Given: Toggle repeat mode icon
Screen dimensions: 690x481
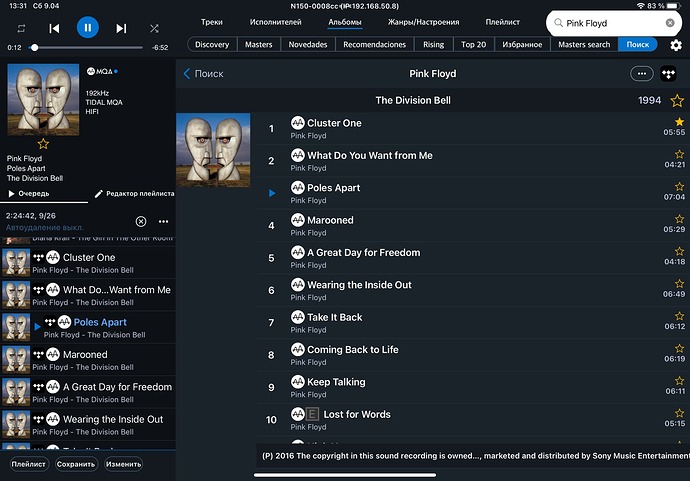Looking at the screenshot, I should [21, 29].
